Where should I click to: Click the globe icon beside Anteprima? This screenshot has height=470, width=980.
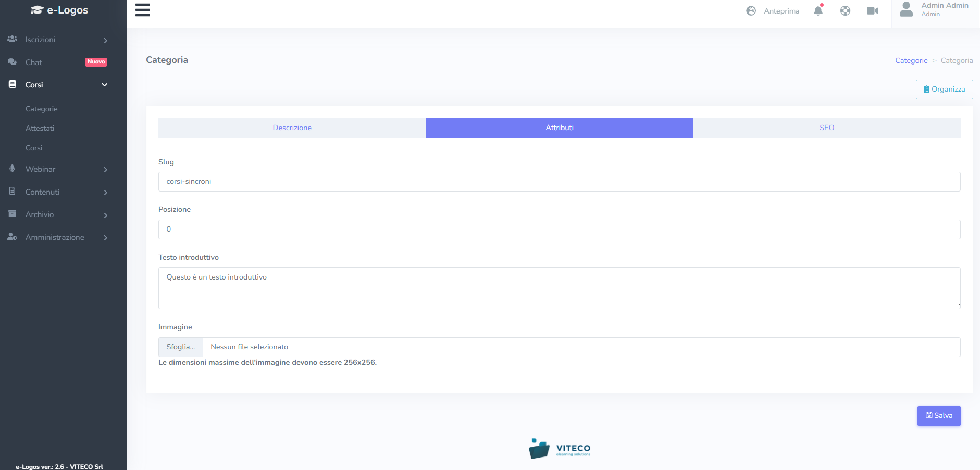(x=751, y=11)
